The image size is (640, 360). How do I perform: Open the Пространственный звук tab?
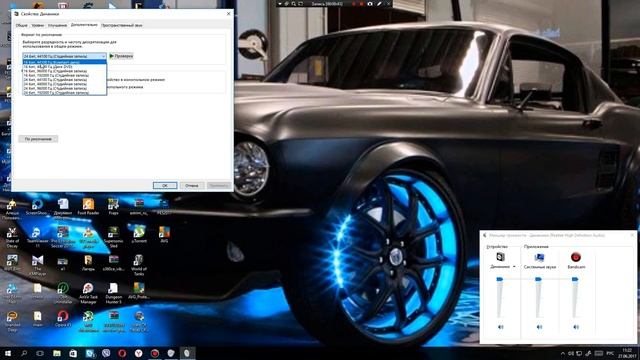coord(122,25)
